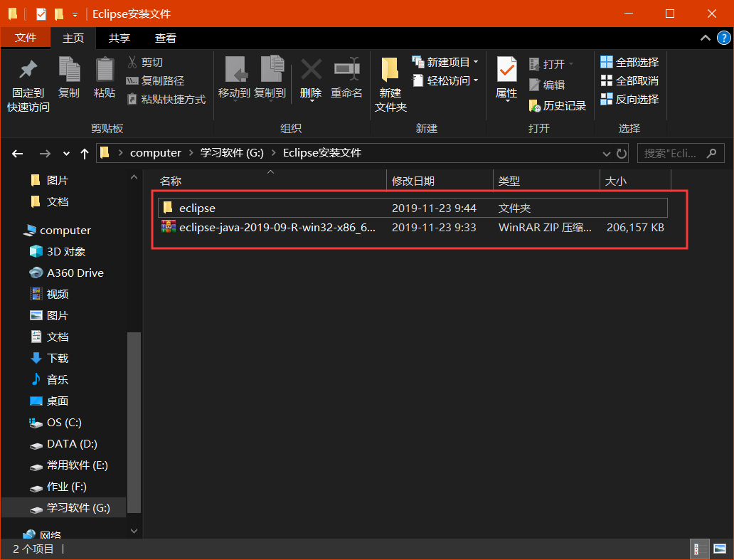Viewport: 734px width, 560px height.
Task: Pin folder to Quick Access
Action: click(28, 85)
